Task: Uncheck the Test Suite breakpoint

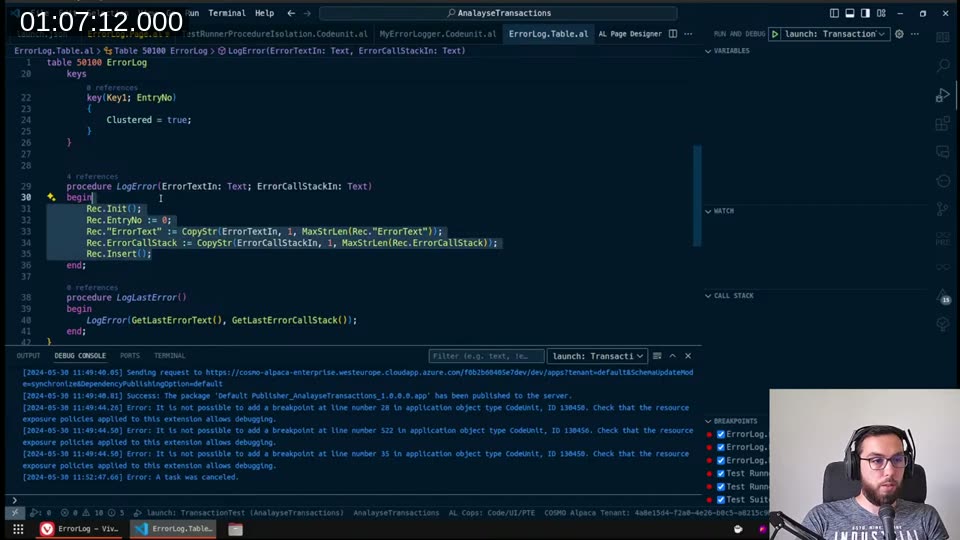Action: point(721,500)
